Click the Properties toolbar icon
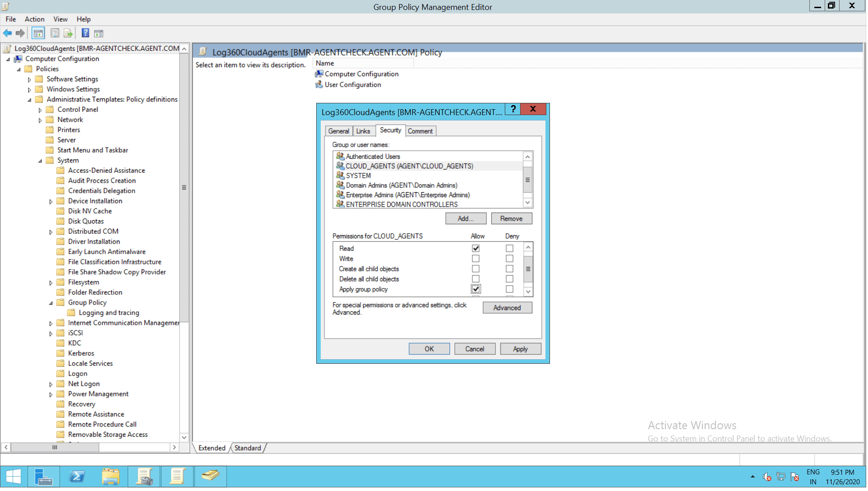Viewport: 868px width, 491px height. point(55,33)
